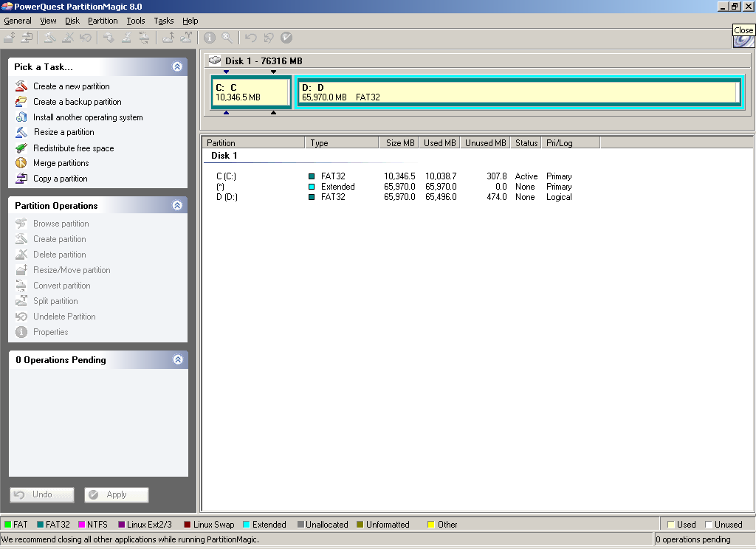Click the Copy partition toolbar icon
The image size is (756, 549).
pos(27,38)
